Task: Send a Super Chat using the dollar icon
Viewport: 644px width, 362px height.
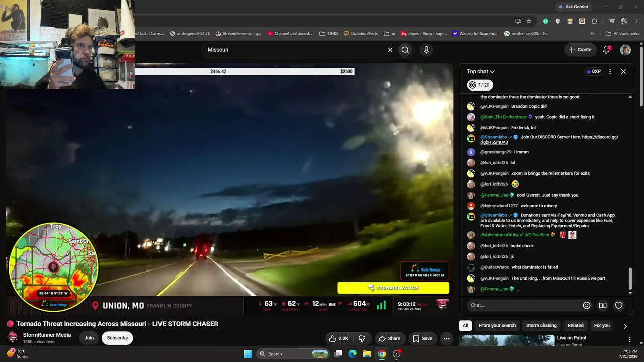Action: click(x=603, y=305)
